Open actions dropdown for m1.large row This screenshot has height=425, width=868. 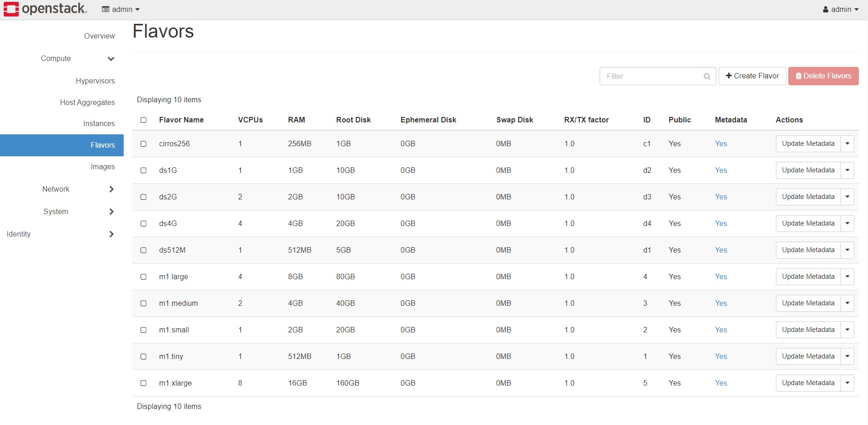click(847, 277)
